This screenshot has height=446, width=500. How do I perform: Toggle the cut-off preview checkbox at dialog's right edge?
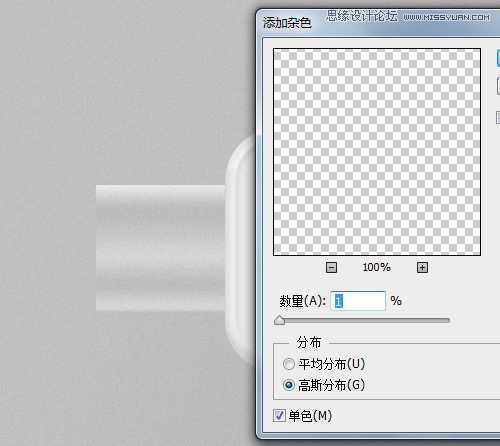[x=498, y=117]
